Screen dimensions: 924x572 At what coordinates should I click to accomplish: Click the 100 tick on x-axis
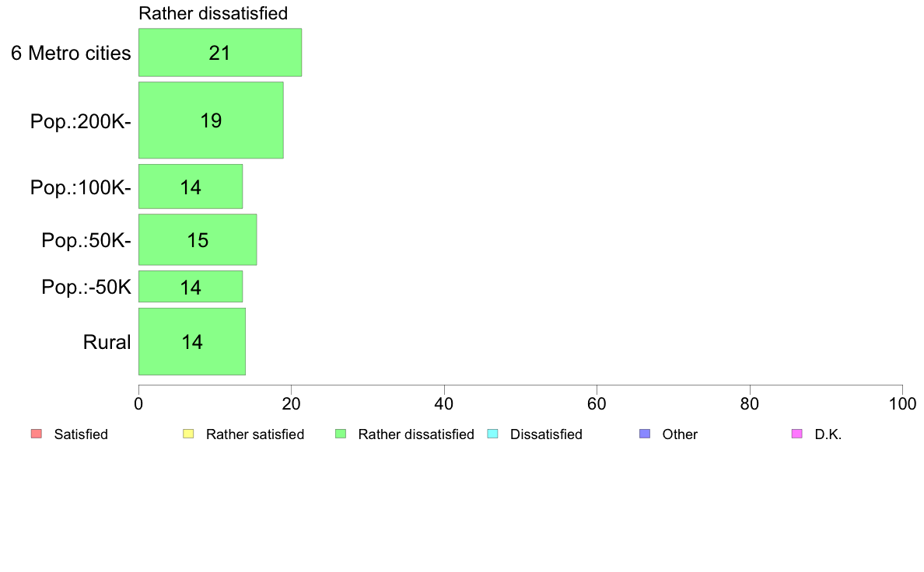pos(903,403)
